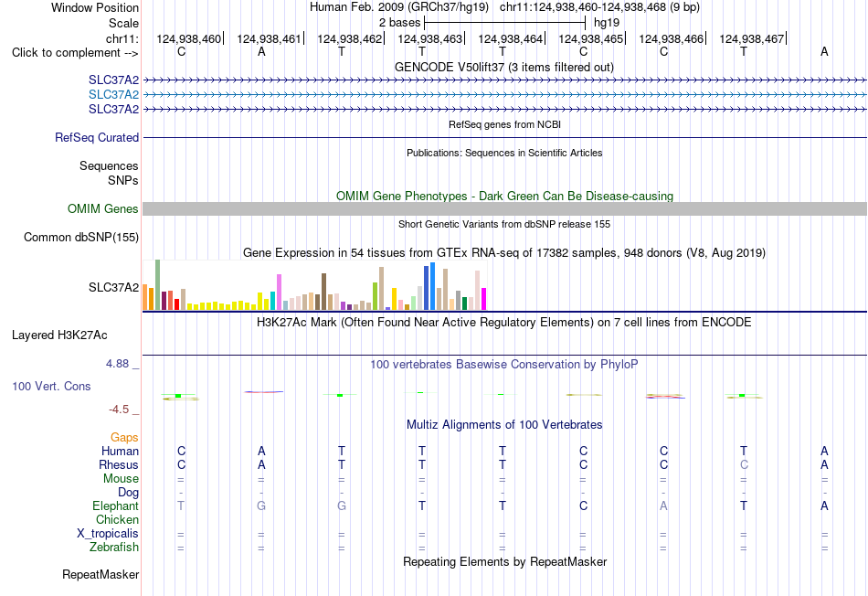Click the third SLC37A2 gene label under GENCODE
Screen dimensions: 868x596
tap(113, 109)
